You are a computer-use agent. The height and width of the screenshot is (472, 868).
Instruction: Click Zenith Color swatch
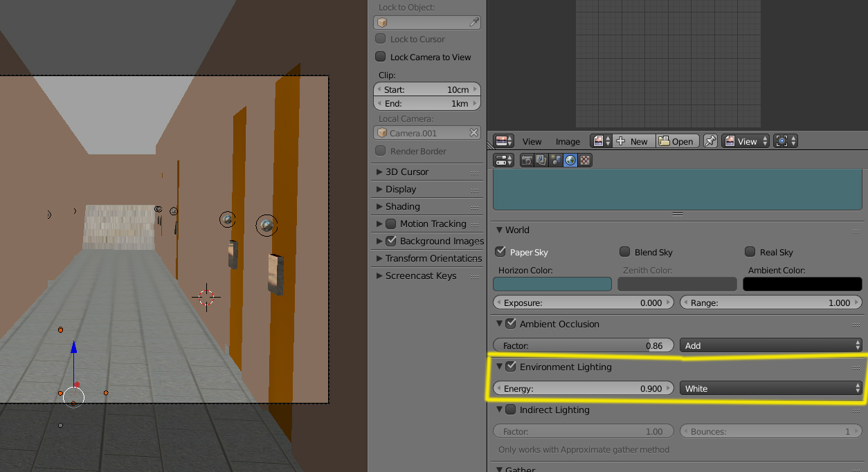tap(677, 284)
